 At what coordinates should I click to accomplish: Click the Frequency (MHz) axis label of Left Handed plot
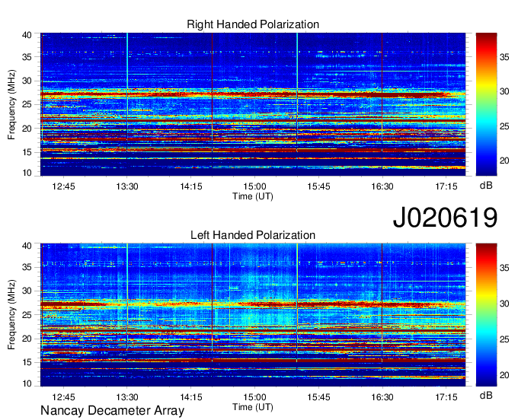[11, 315]
